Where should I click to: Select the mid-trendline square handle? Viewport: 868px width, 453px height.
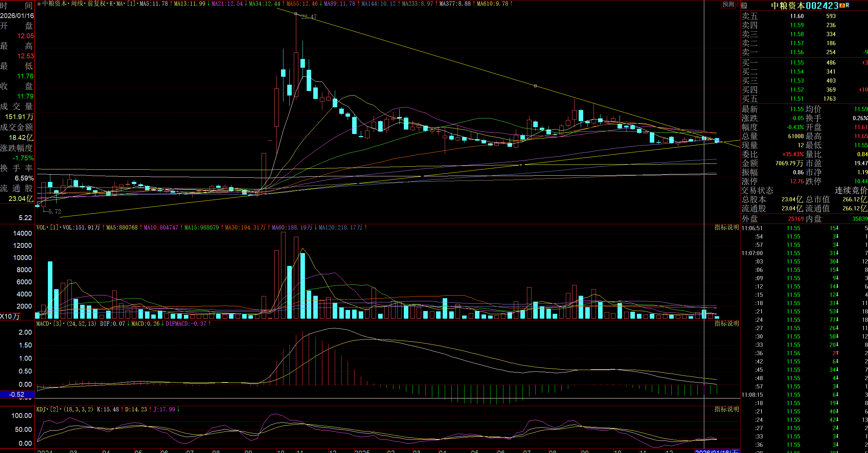tap(535, 86)
